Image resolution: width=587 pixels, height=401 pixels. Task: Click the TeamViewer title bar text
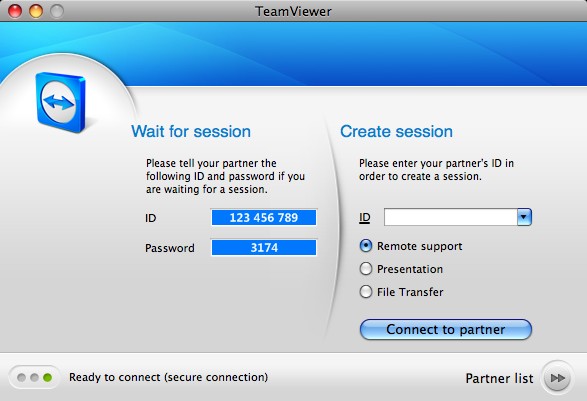[x=293, y=11]
